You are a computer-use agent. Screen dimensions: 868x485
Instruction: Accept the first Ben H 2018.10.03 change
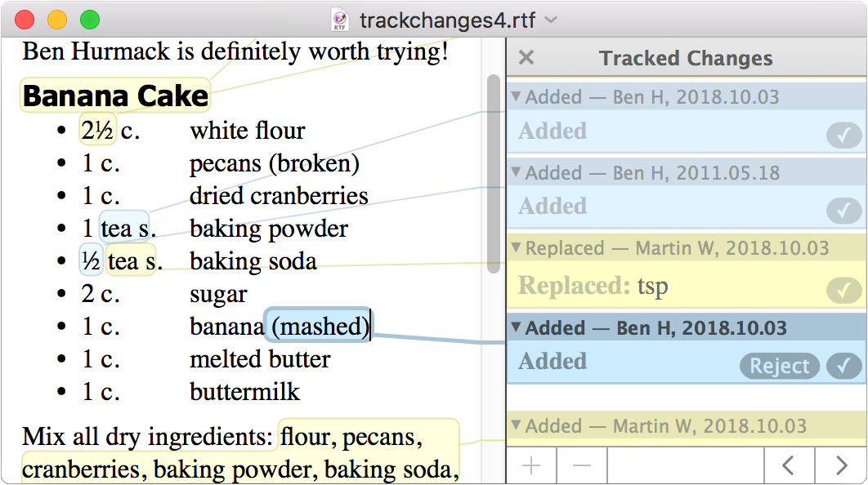843,135
